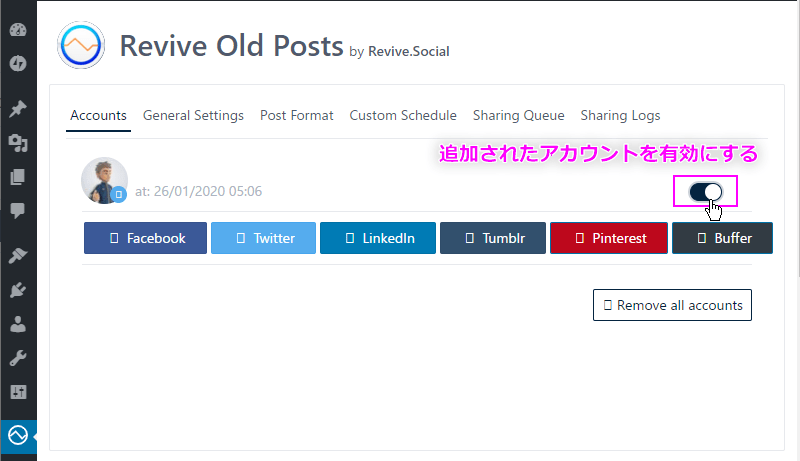800x461 pixels.
Task: Click the 'by Revive.Social' text
Action: click(399, 52)
